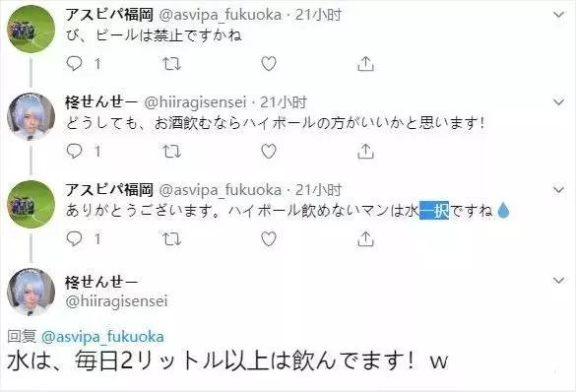Retweet the tweet ending with water drop emoji
This screenshot has width=576, height=392.
point(172,239)
